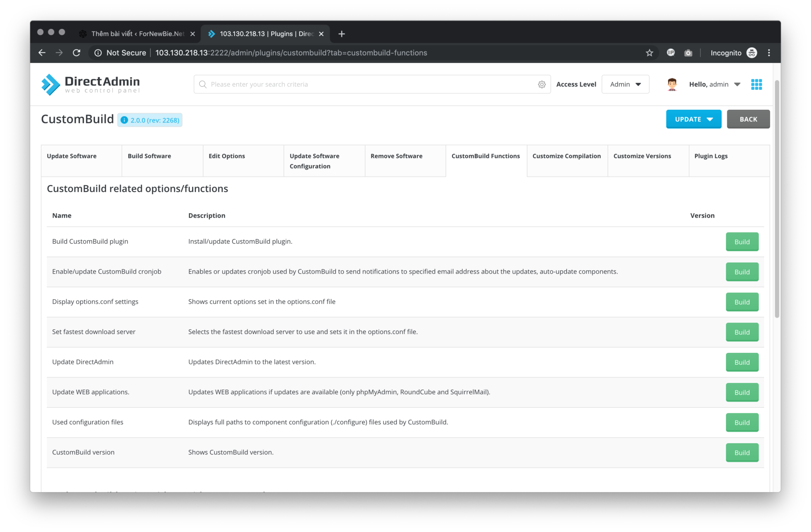Click Build for Update DirectAdmin
This screenshot has height=532, width=811.
(x=742, y=362)
